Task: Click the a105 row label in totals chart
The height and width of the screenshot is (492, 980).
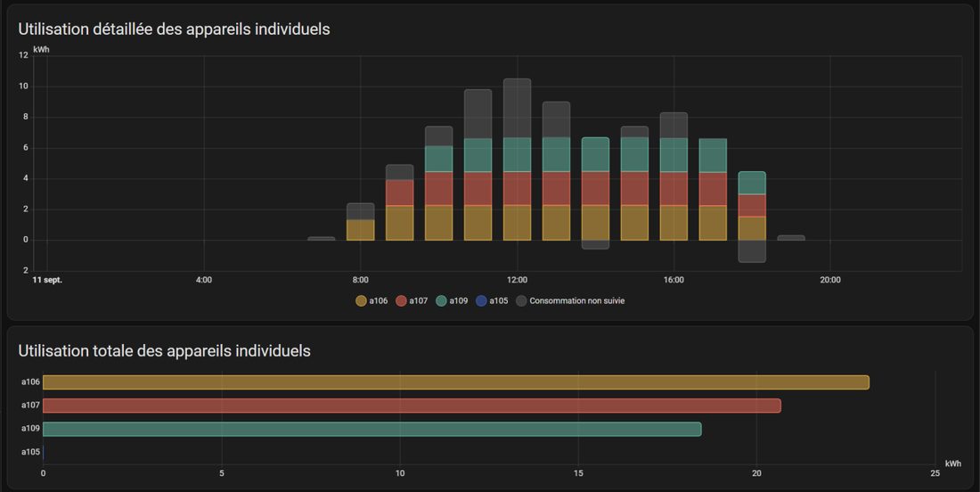Action: (x=30, y=452)
